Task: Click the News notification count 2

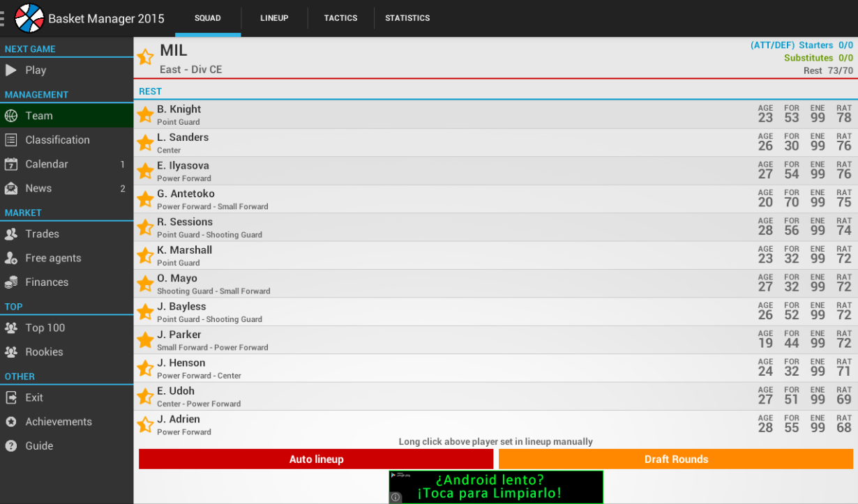Action: [x=123, y=188]
